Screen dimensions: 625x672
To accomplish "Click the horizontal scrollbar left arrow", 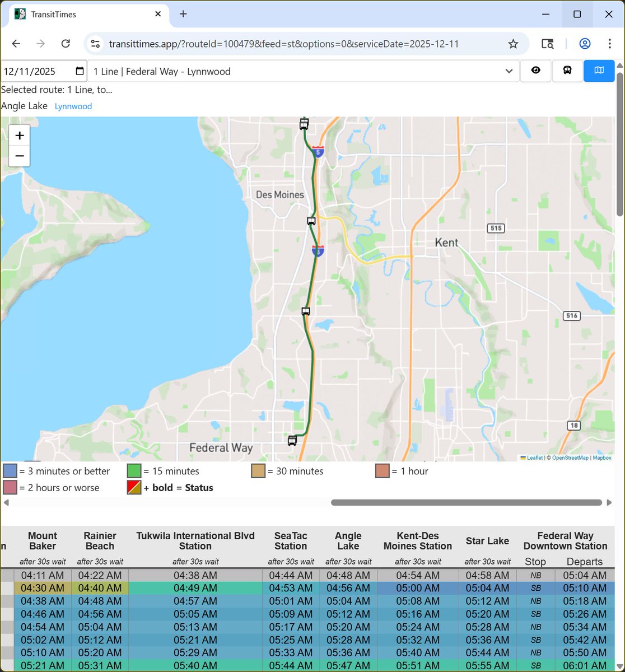I will point(6,502).
